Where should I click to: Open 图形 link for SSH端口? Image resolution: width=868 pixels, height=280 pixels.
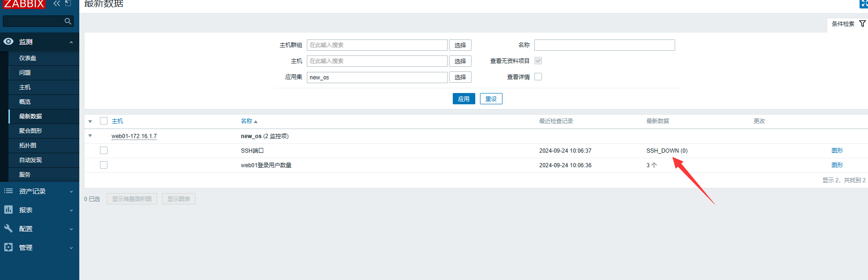837,150
